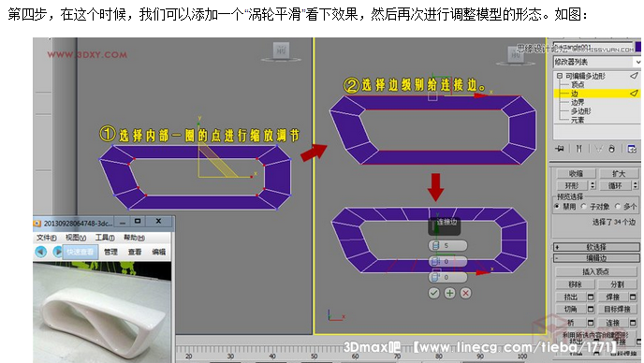The height and width of the screenshot is (363, 644).
Task: Open settings box next to 焊接 button
Action: click(633, 297)
